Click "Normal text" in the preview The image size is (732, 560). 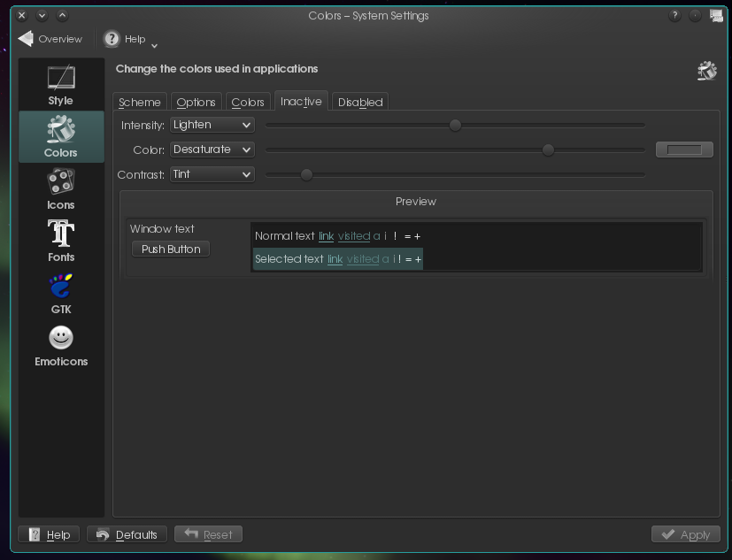click(x=285, y=236)
